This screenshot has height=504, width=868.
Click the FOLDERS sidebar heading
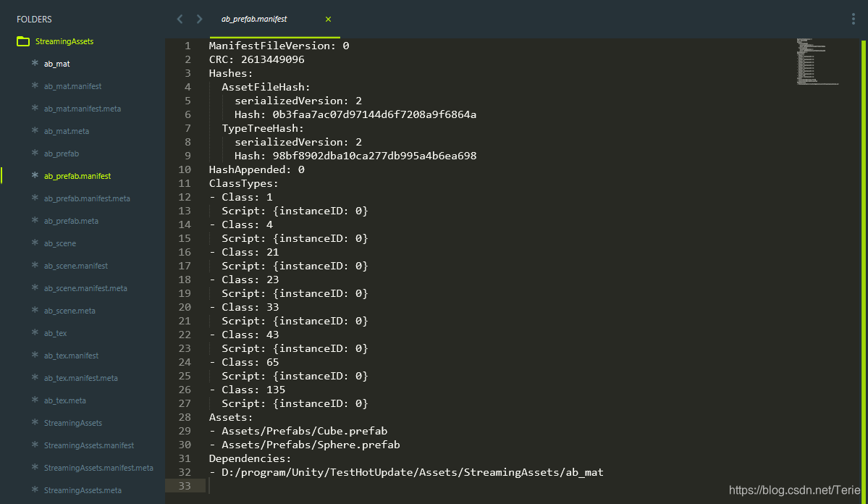pos(34,20)
